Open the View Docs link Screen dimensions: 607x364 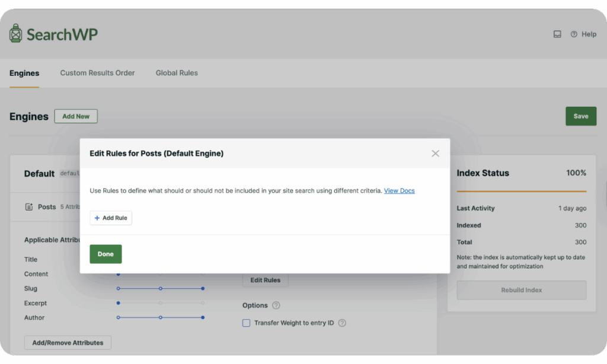pyautogui.click(x=399, y=190)
